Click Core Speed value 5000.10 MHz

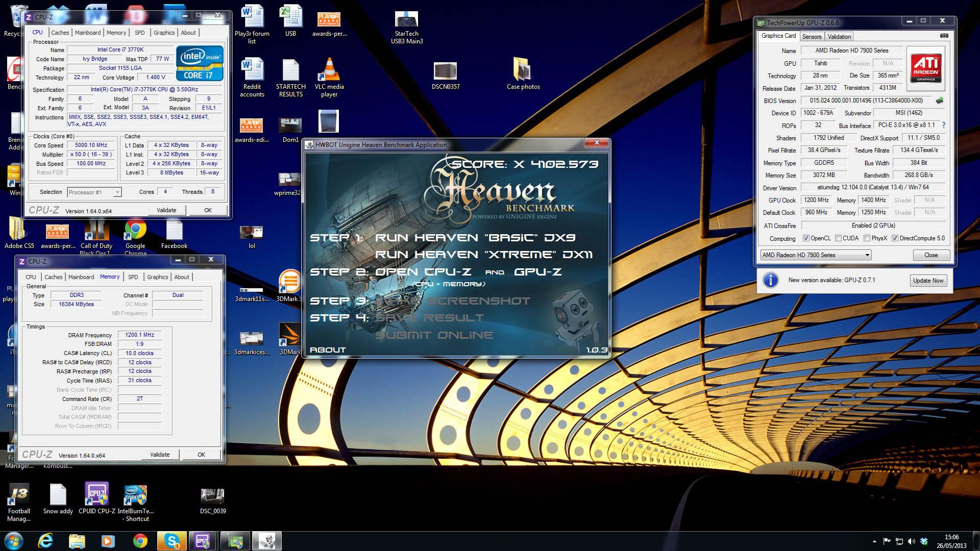[x=91, y=145]
